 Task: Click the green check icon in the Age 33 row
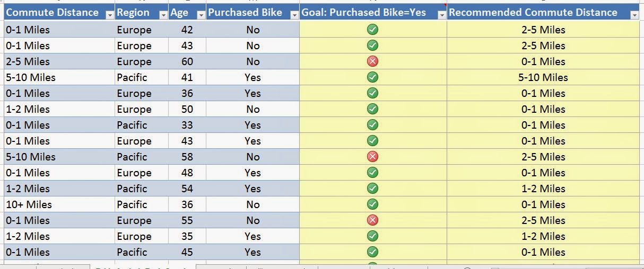373,125
